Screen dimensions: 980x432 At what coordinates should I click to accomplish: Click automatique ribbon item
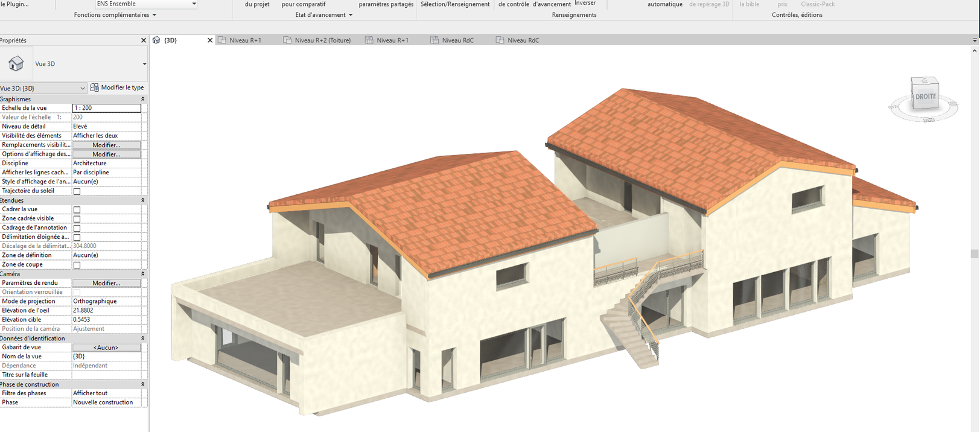(665, 4)
